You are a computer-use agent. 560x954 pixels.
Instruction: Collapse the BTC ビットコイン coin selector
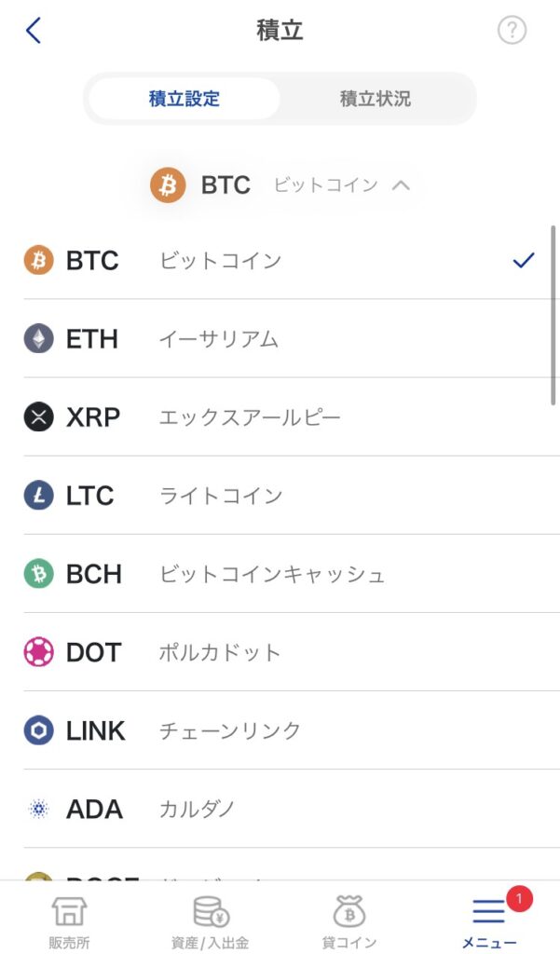(280, 185)
